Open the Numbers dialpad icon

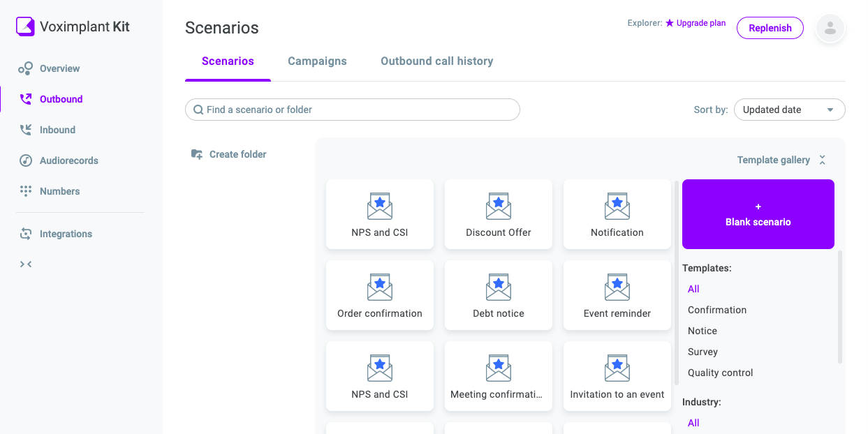pos(26,191)
